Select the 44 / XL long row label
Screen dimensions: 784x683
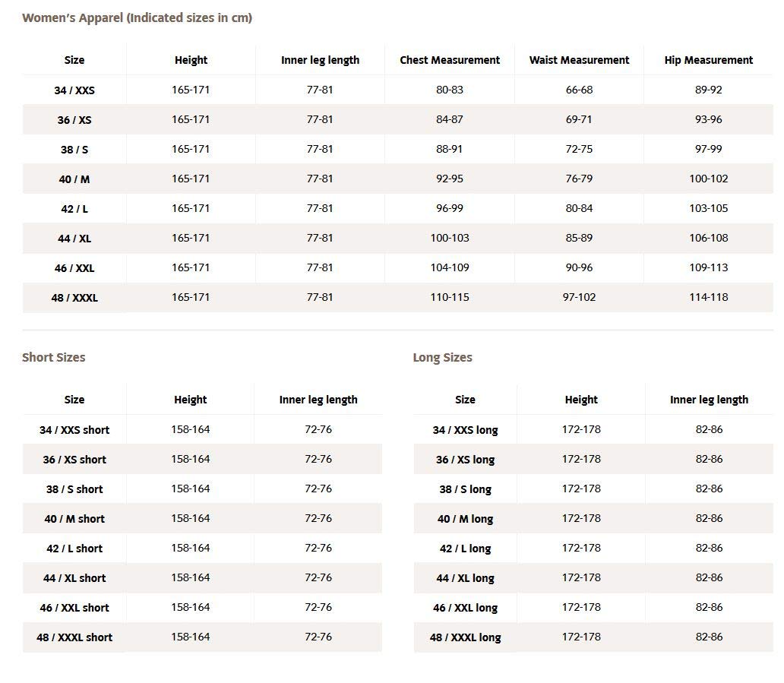point(465,578)
